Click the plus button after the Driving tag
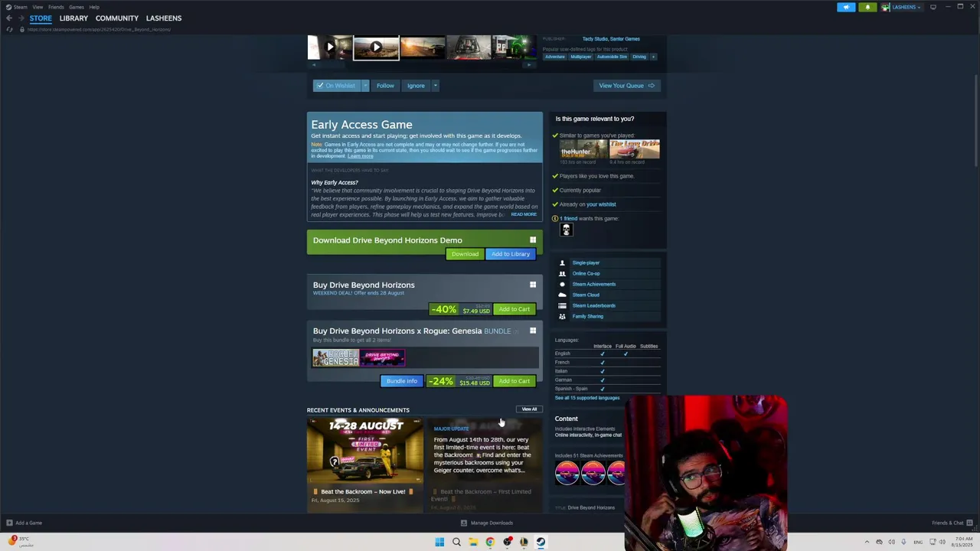Image resolution: width=980 pixels, height=551 pixels. point(654,57)
